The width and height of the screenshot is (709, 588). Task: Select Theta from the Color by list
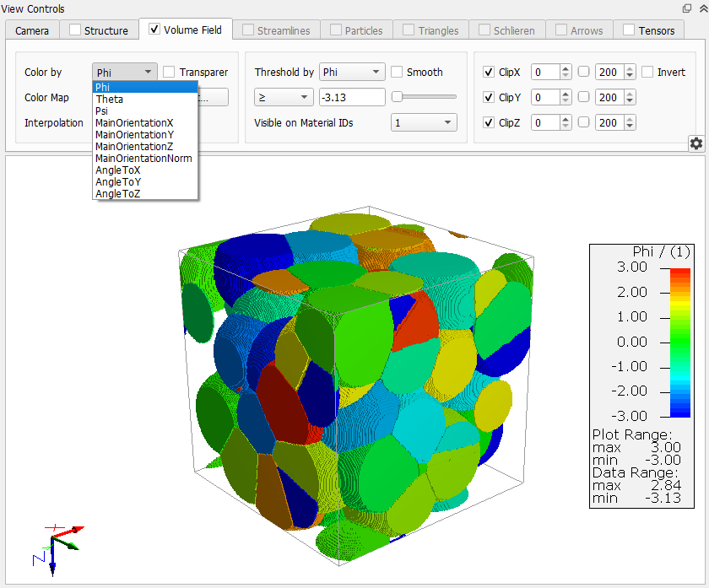pos(110,99)
